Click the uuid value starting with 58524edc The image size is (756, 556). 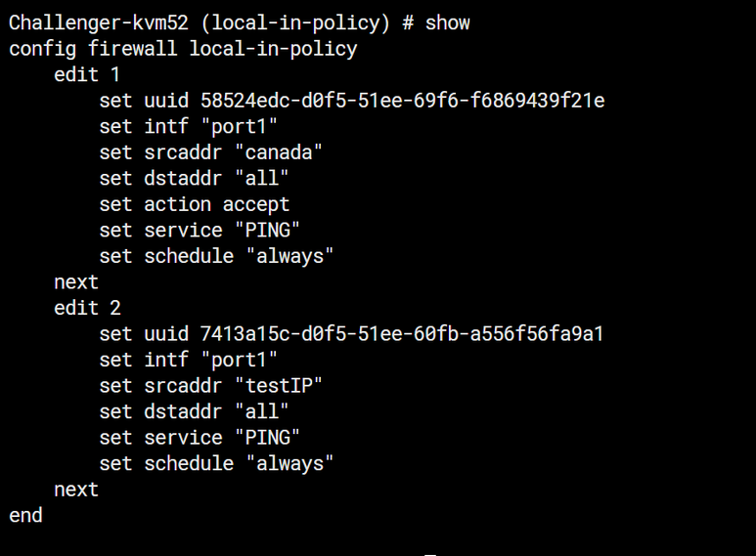(403, 101)
